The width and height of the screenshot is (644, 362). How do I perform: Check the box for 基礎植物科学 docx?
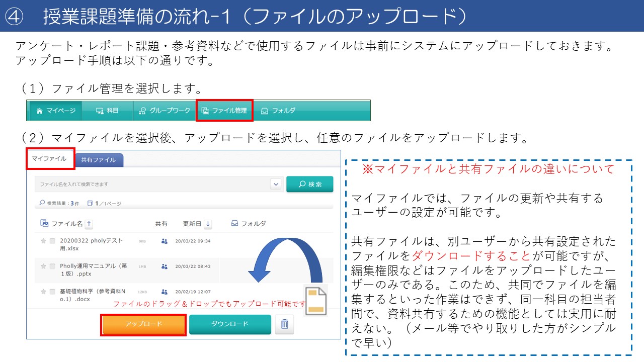coord(52,291)
